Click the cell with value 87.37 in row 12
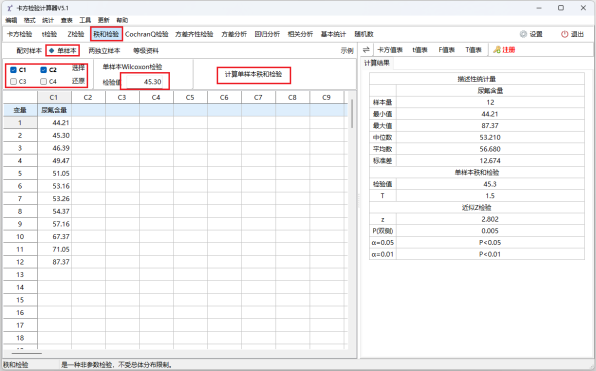This screenshot has width=596, height=371. pos(54,262)
